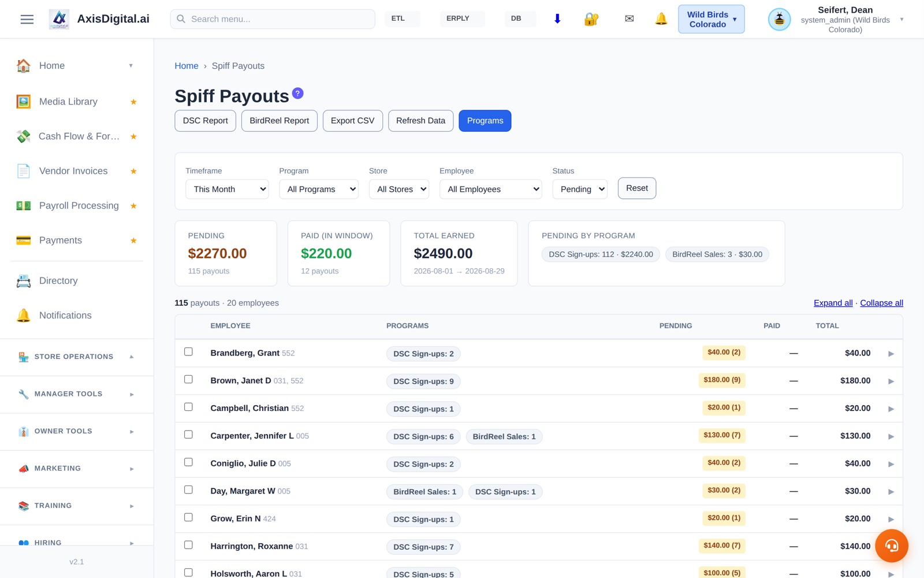Image resolution: width=924 pixels, height=578 pixels.
Task: Expand the Brandberg, Grant payout row arrow
Action: 891,354
